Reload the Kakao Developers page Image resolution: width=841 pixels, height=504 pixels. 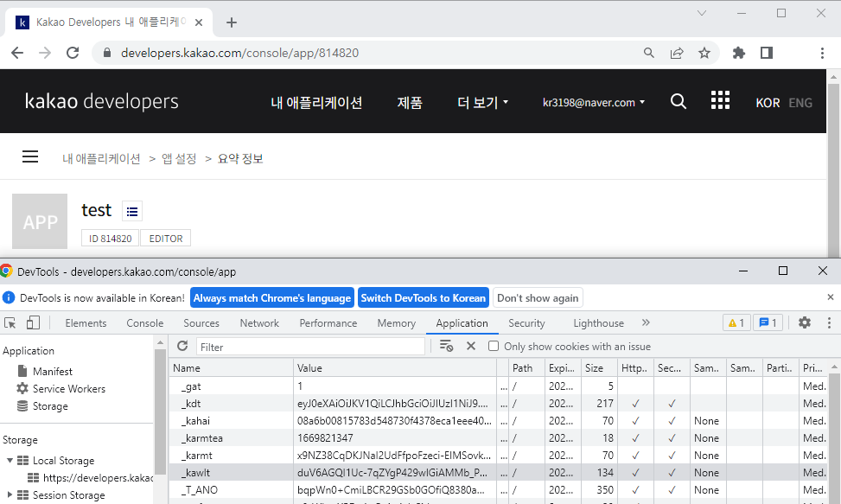point(73,53)
